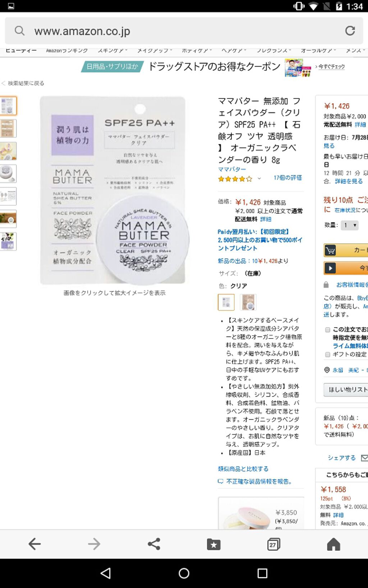The width and height of the screenshot is (368, 588).
Task: Tap Android recent apps square button
Action: pos(262,573)
